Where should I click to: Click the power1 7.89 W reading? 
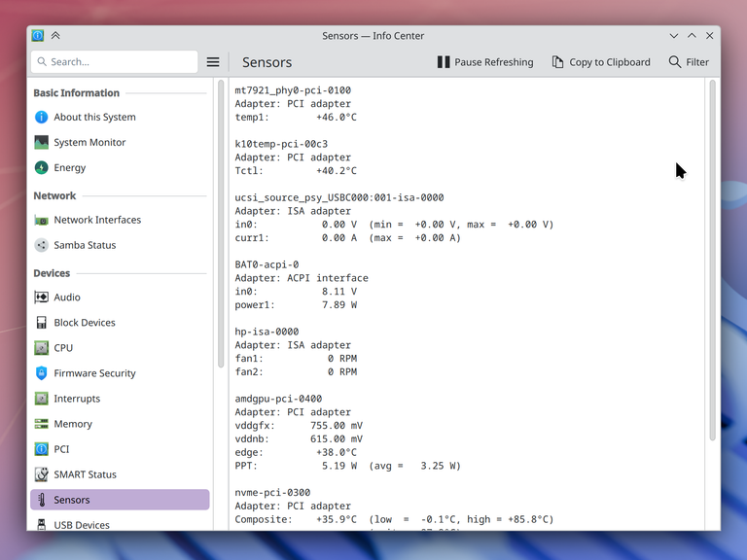pos(296,304)
